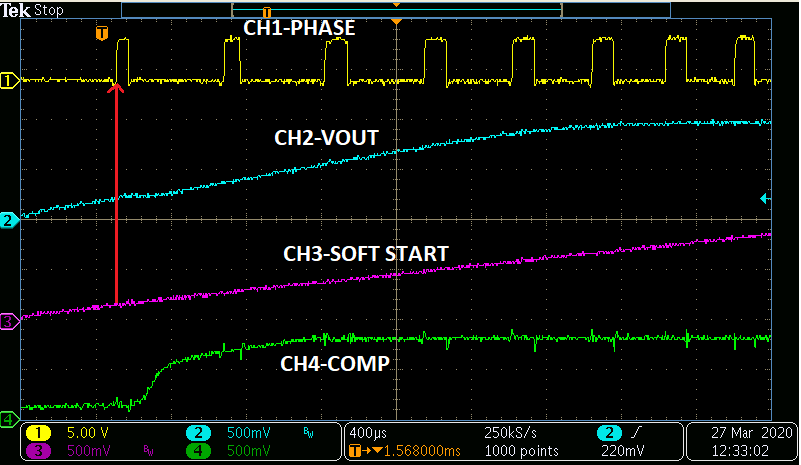801x465 pixels.
Task: Click the 220mV trigger level readout
Action: point(623,451)
